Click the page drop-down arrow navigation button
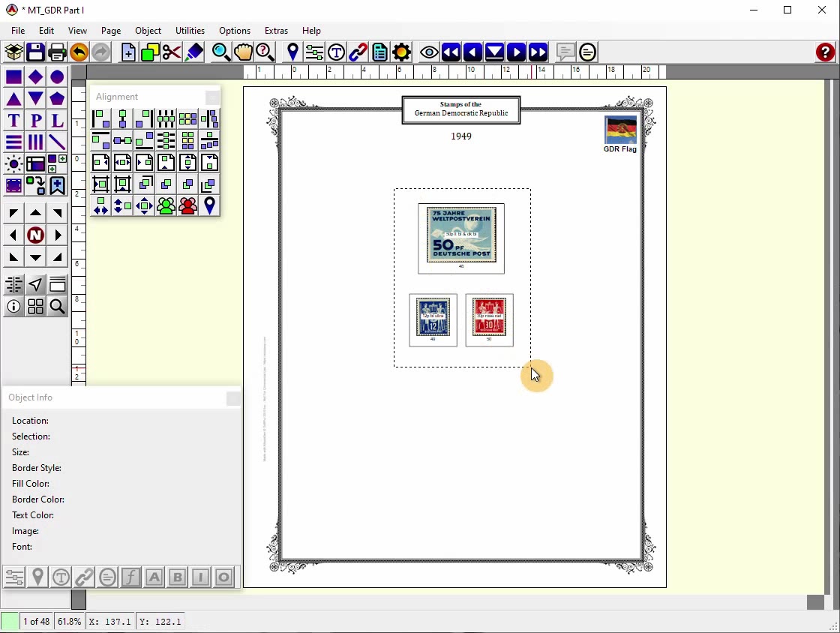This screenshot has height=633, width=840. (494, 52)
